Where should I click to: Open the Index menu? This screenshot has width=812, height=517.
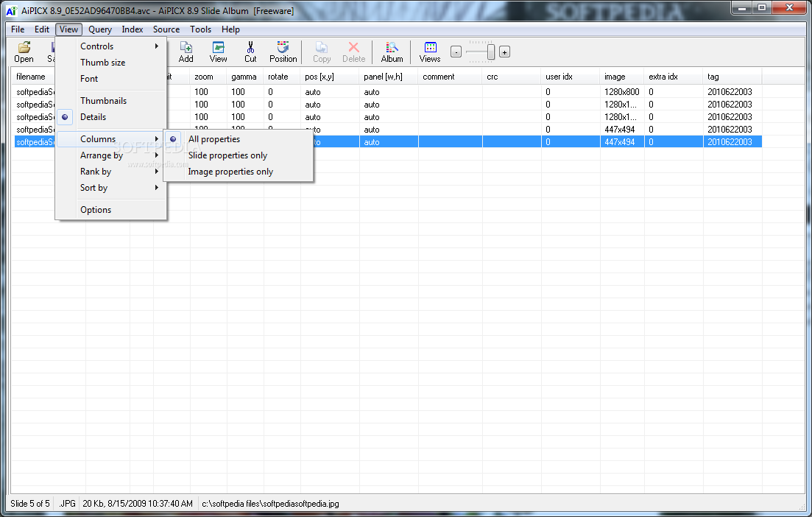132,29
